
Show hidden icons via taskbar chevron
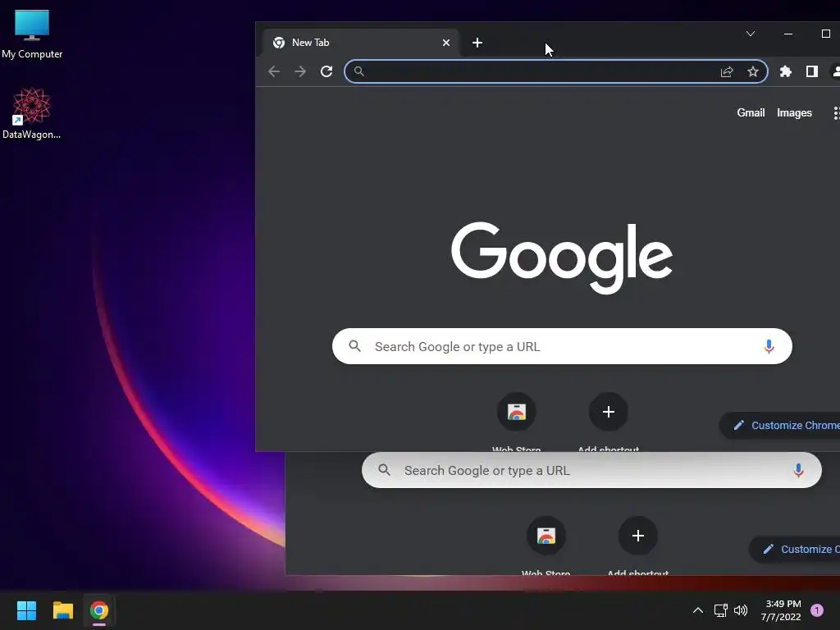point(697,610)
